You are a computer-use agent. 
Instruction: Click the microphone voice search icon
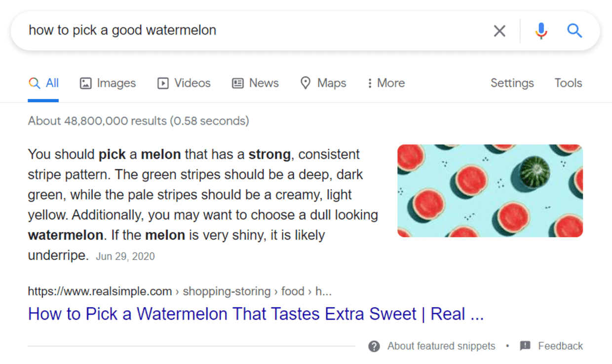pyautogui.click(x=541, y=31)
